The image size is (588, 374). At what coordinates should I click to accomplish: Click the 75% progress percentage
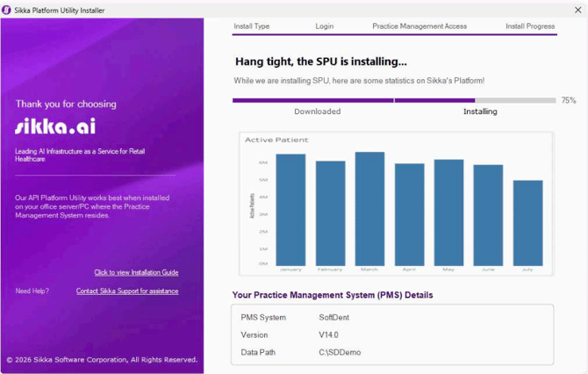tap(569, 100)
